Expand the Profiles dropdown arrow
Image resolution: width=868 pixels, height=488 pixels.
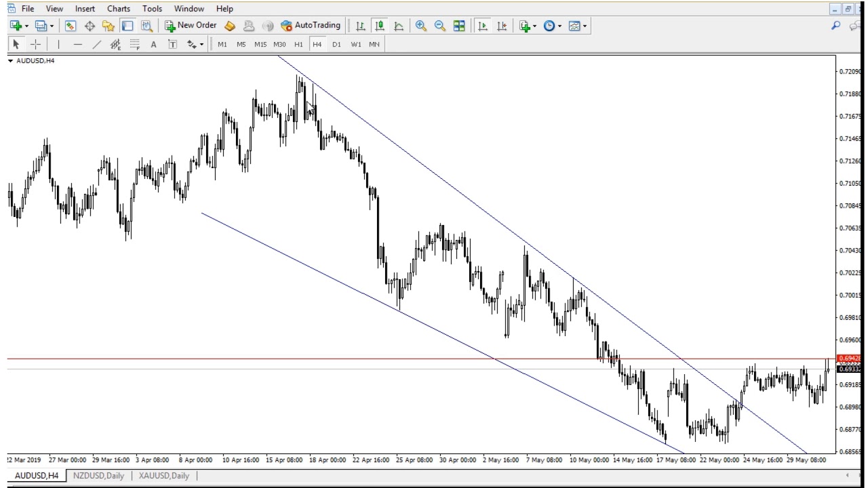pos(52,26)
